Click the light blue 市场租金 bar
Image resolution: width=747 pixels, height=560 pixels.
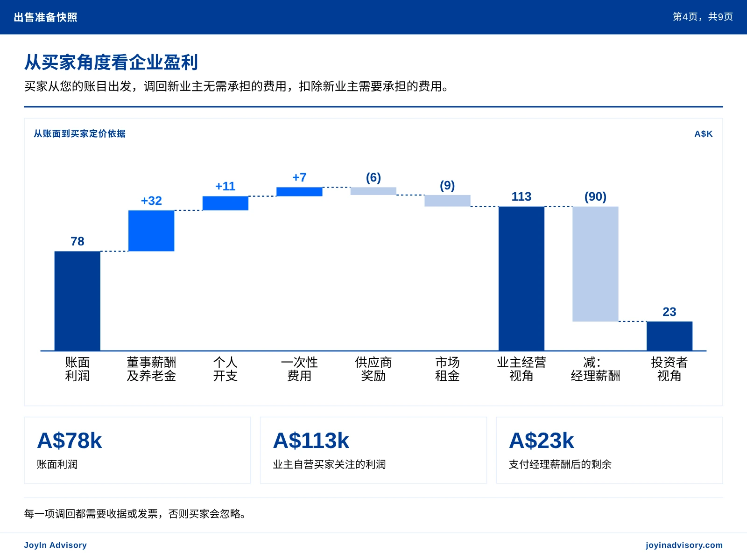[x=447, y=201]
